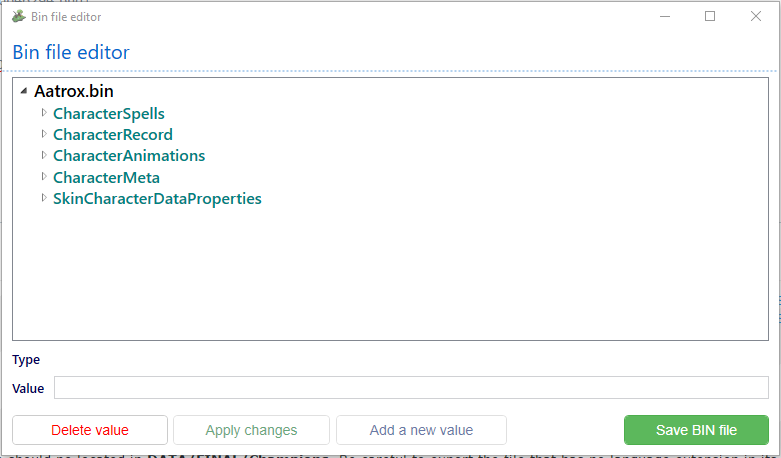Select the CharacterSpells tree item
This screenshot has height=458, width=781.
[109, 114]
